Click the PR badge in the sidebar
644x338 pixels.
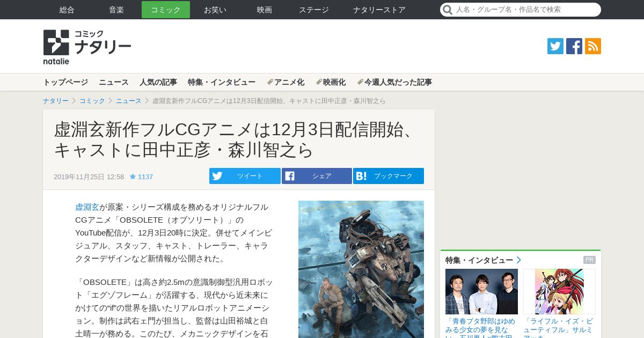coord(589,260)
